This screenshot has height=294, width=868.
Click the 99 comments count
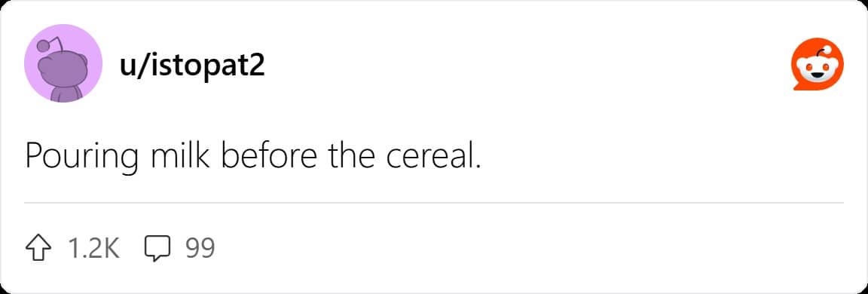coord(200,249)
